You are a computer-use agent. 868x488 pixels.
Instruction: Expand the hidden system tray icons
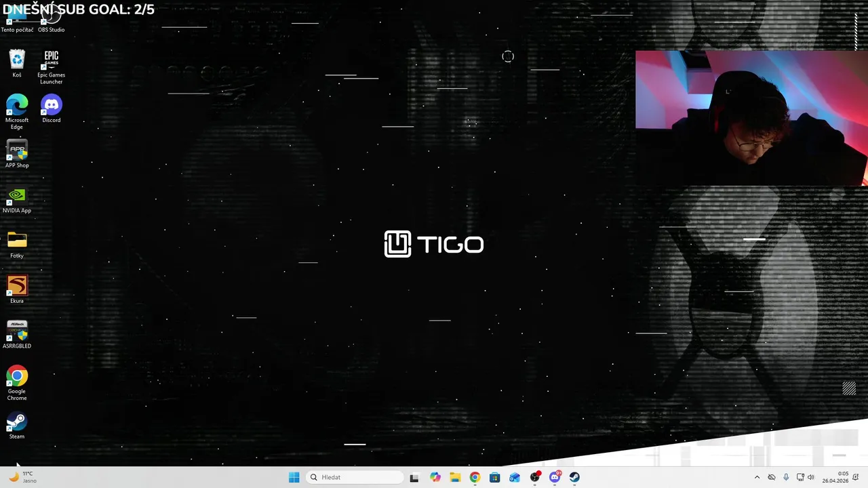(x=757, y=477)
